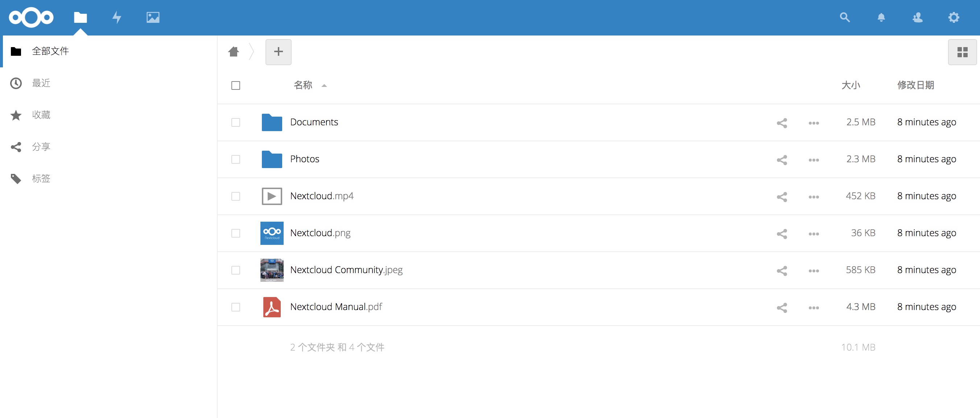The width and height of the screenshot is (980, 418).
Task: Open the contacts menu icon
Action: [x=918, y=17]
